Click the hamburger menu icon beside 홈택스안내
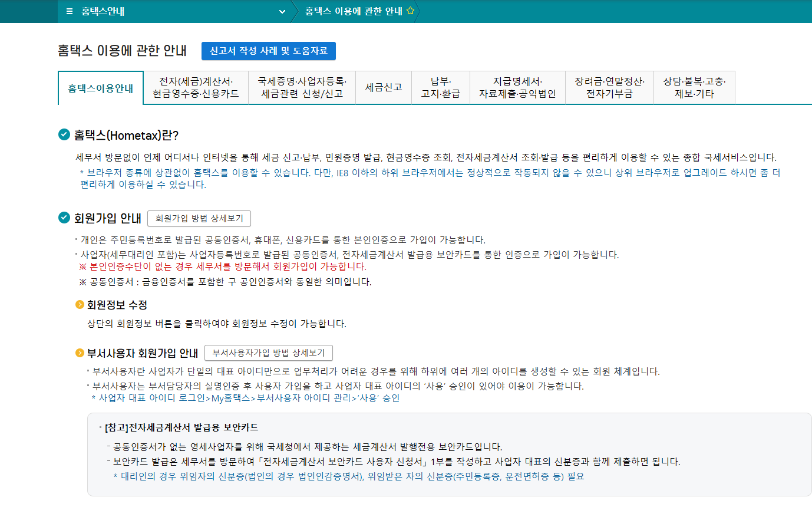The width and height of the screenshot is (812, 507). pos(70,11)
